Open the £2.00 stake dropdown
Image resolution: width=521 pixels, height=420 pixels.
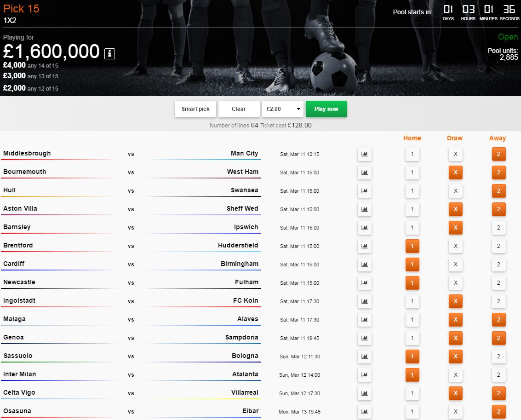[282, 109]
